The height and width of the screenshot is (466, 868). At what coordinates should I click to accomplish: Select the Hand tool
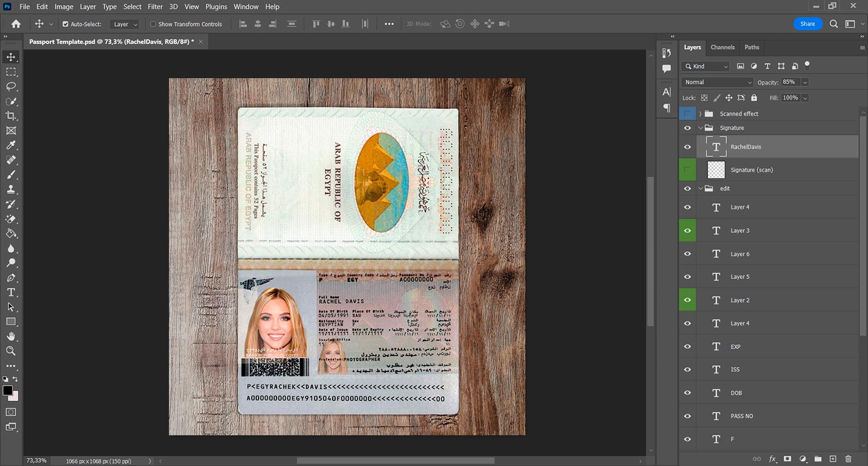point(11,336)
